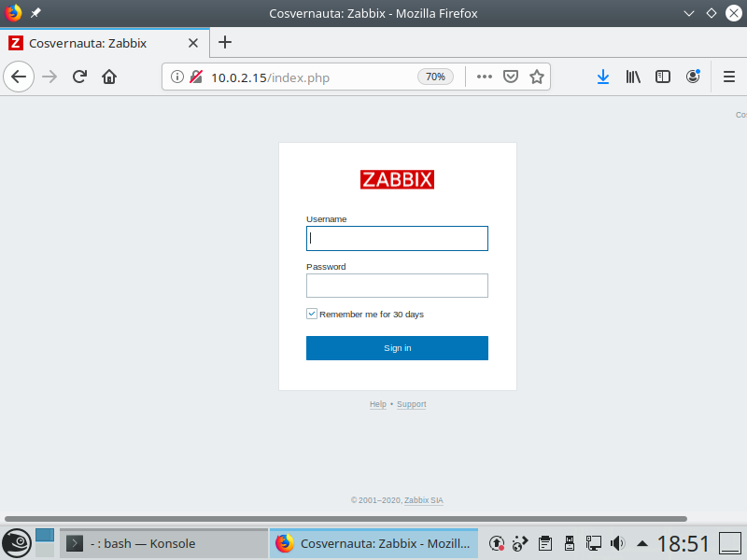This screenshot has width=747, height=560.
Task: Open the Zabbix SIA link
Action: 424,500
